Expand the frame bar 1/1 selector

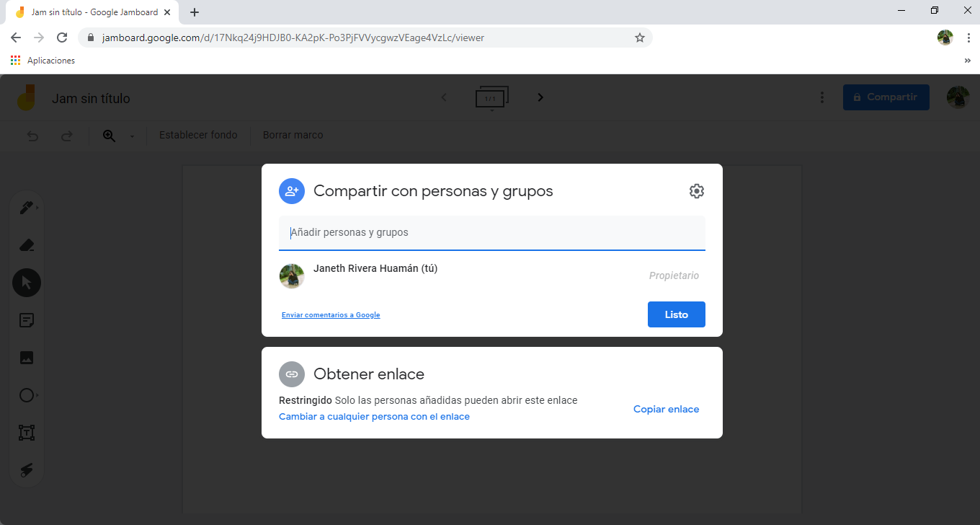pos(491,98)
